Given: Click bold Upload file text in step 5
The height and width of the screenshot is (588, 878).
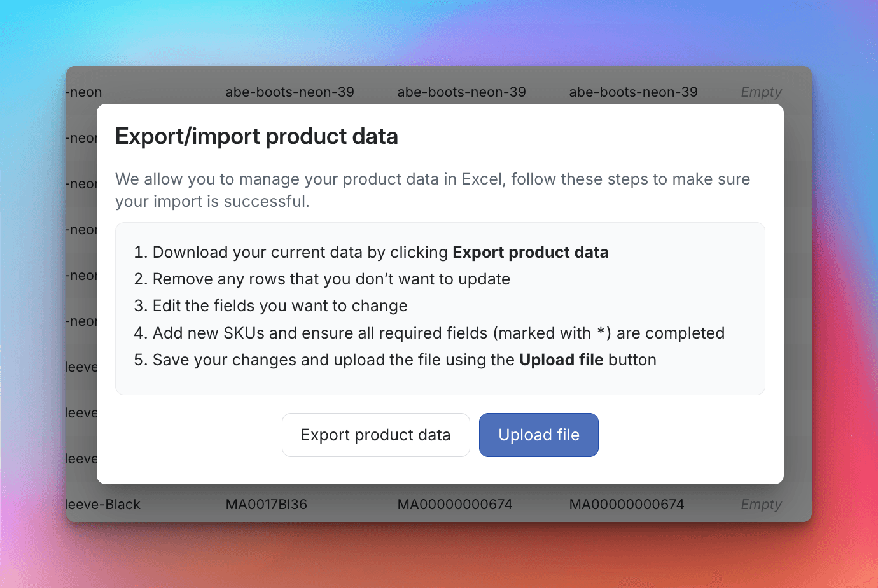Looking at the screenshot, I should 561,360.
